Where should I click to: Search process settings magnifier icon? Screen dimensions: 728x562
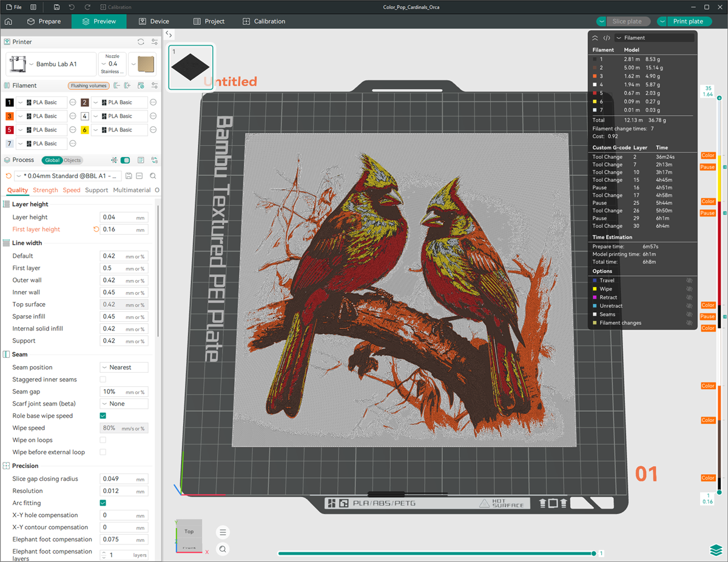(153, 176)
